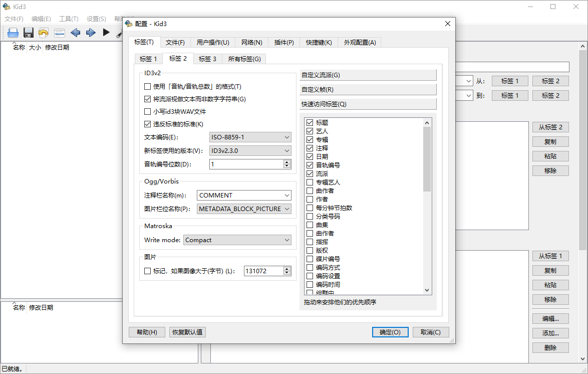
Task: Click track number digits input field
Action: [x=246, y=164]
